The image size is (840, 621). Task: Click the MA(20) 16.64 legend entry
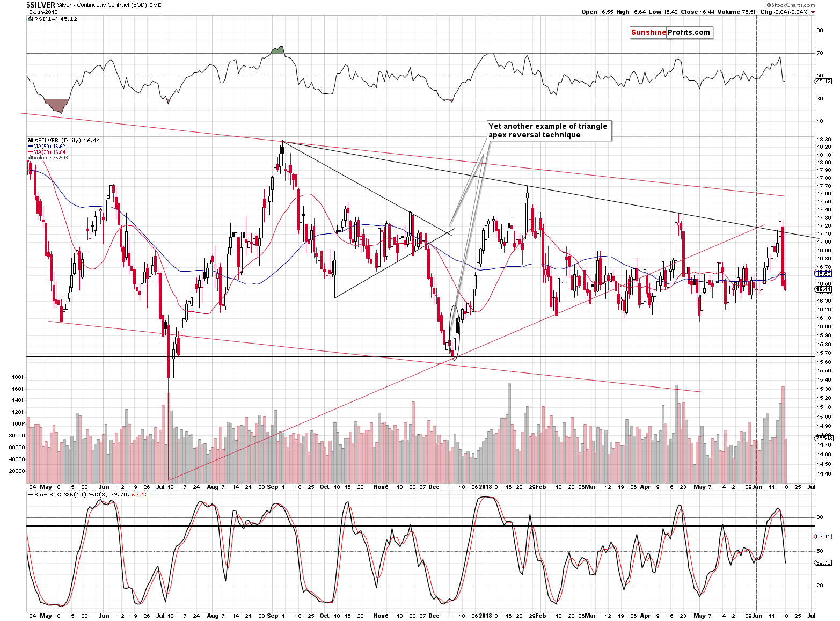(46, 152)
